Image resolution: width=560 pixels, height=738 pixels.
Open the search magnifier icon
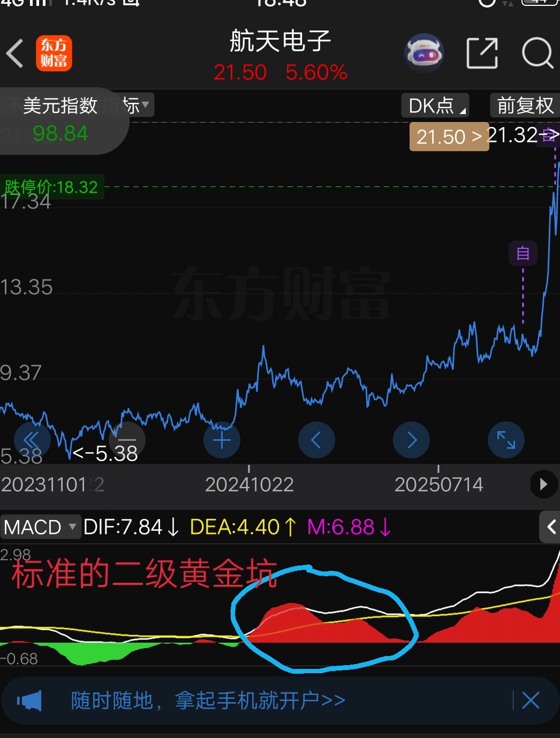click(537, 54)
